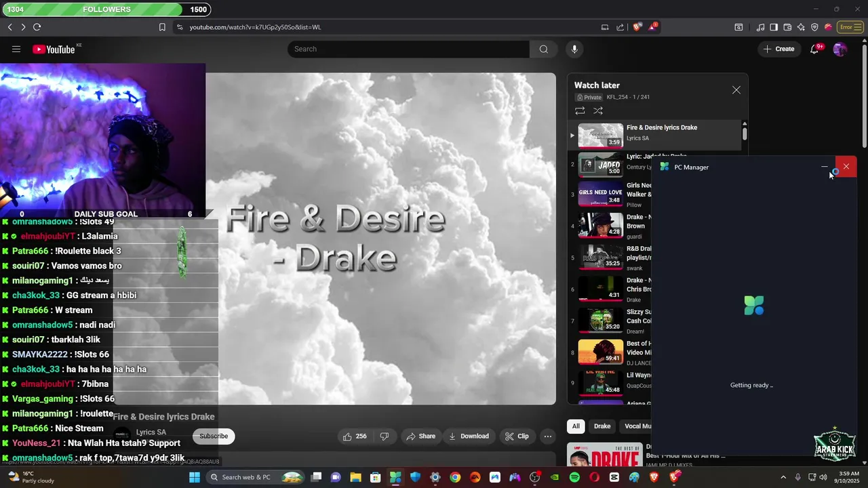This screenshot has height=488, width=868.
Task: Click the Share button under the video
Action: 420,436
